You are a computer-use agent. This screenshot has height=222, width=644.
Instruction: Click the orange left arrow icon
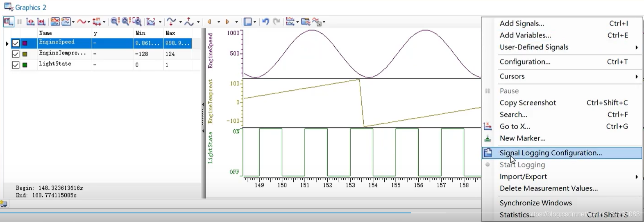209,22
